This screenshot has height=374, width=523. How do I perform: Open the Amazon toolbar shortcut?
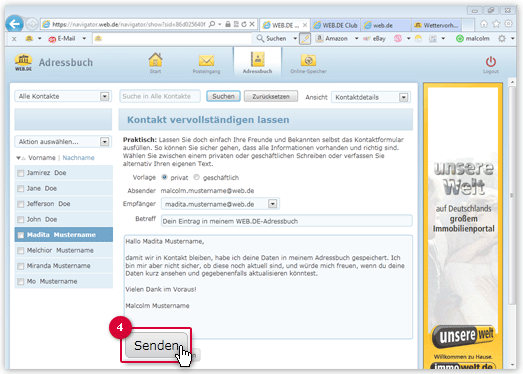click(x=332, y=39)
